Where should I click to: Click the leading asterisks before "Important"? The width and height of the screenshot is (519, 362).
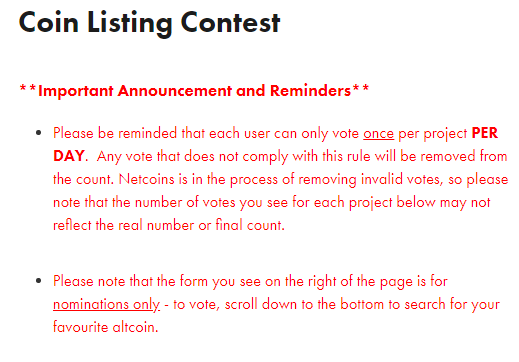click(28, 89)
